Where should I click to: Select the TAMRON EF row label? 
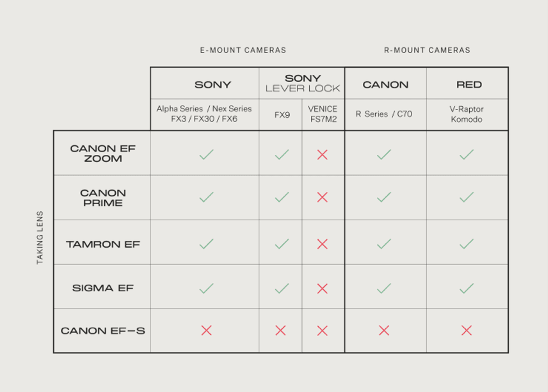point(103,244)
